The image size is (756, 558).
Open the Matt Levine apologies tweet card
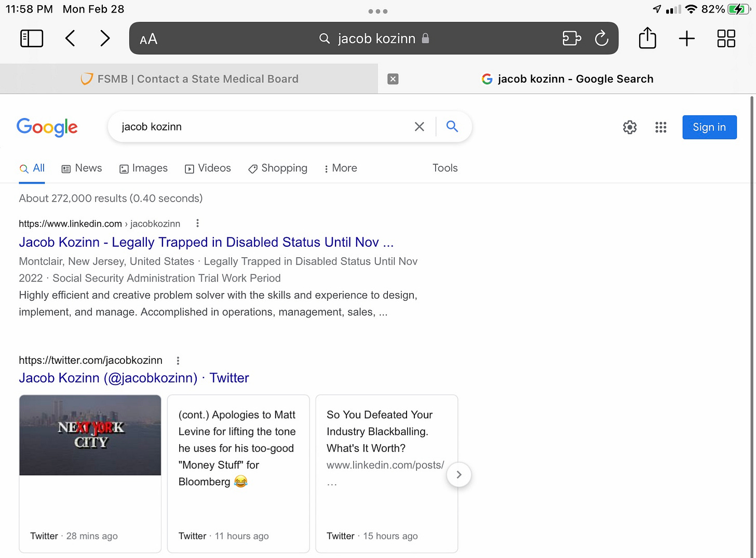[x=238, y=474]
